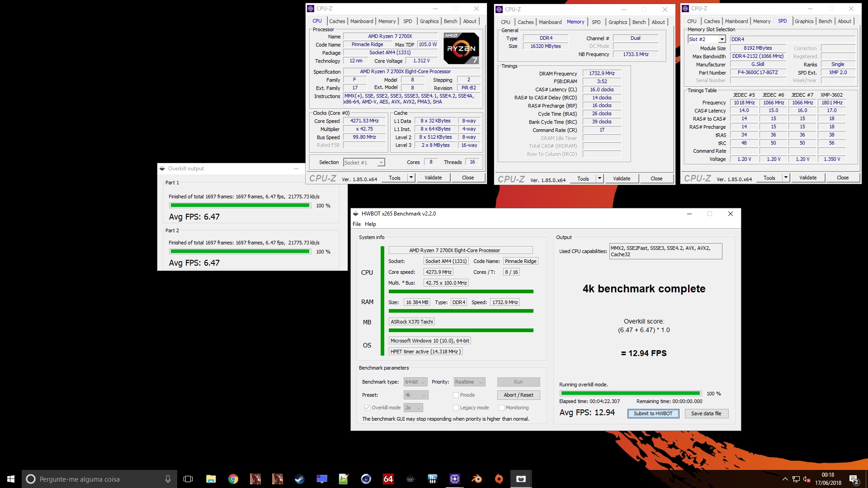This screenshot has height=488, width=868.
Task: Open Cinema 4D sphere icon on taskbar
Action: [x=366, y=479]
